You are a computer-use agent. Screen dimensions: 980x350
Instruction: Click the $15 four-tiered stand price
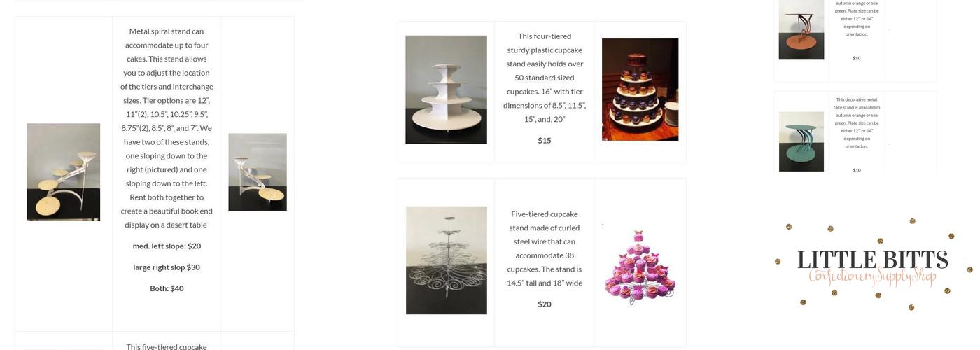[545, 140]
